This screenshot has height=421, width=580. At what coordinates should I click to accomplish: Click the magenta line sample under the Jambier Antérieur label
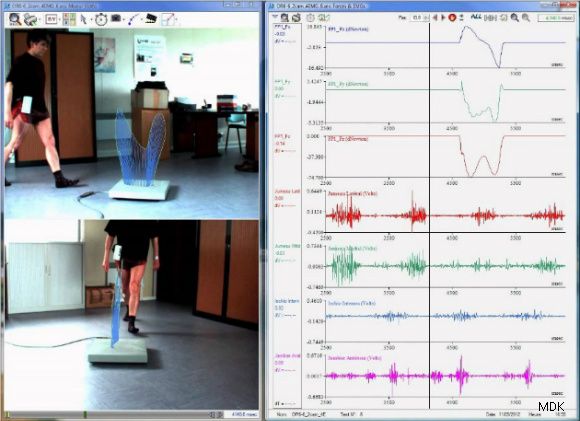point(285,370)
